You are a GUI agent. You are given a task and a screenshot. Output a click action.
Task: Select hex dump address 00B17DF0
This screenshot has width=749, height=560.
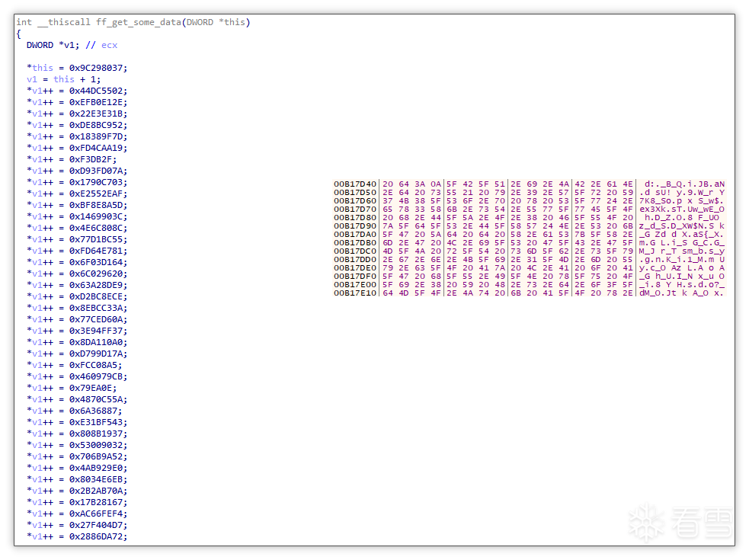tap(355, 276)
